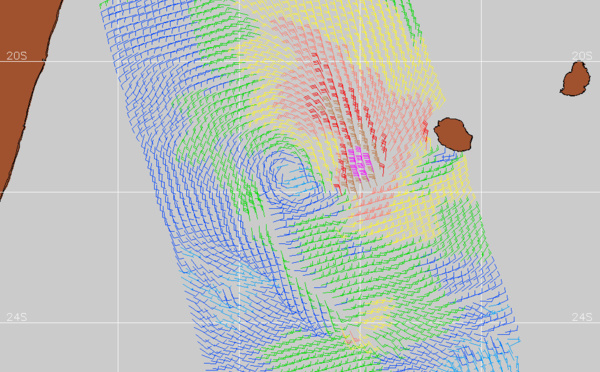Click the 20S label on the right edge
Viewport: 600px width, 372px height.
click(582, 56)
